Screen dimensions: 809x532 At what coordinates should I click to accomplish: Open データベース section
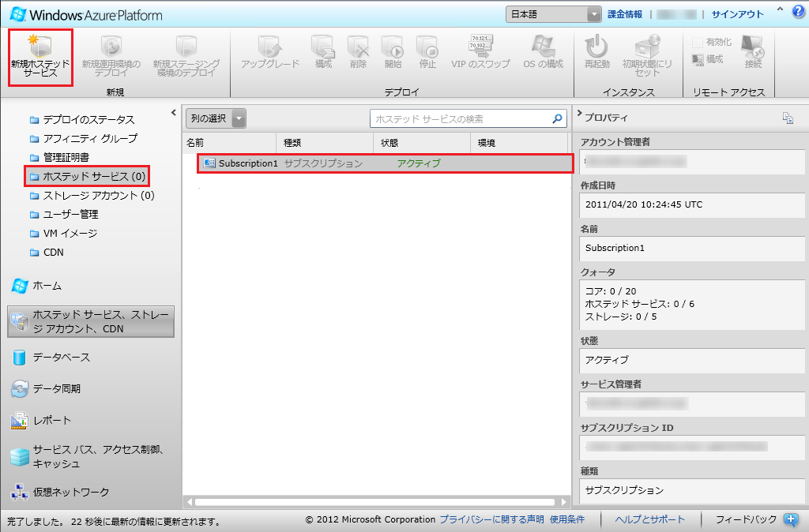pyautogui.click(x=51, y=358)
